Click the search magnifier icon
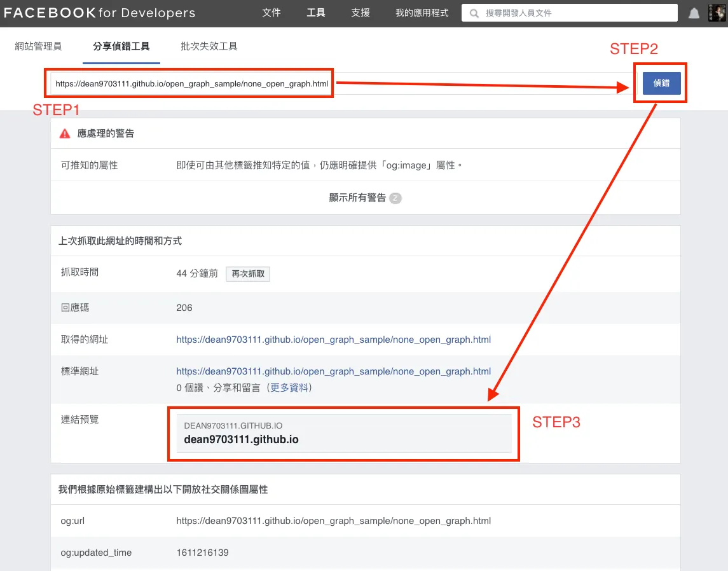This screenshot has height=571, width=728. coord(474,13)
